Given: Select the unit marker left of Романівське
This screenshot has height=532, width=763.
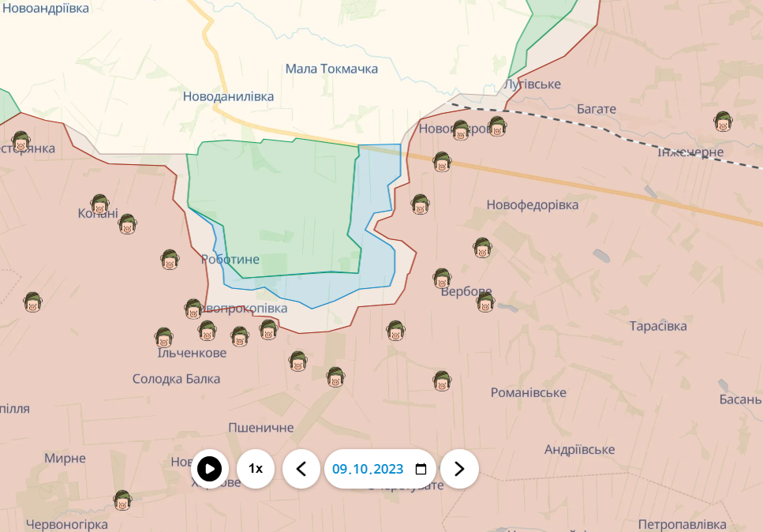Looking at the screenshot, I should click(x=442, y=381).
